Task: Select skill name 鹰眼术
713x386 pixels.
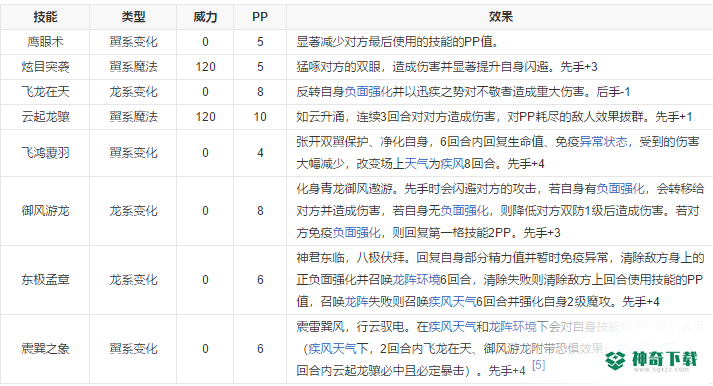Action: (x=45, y=42)
